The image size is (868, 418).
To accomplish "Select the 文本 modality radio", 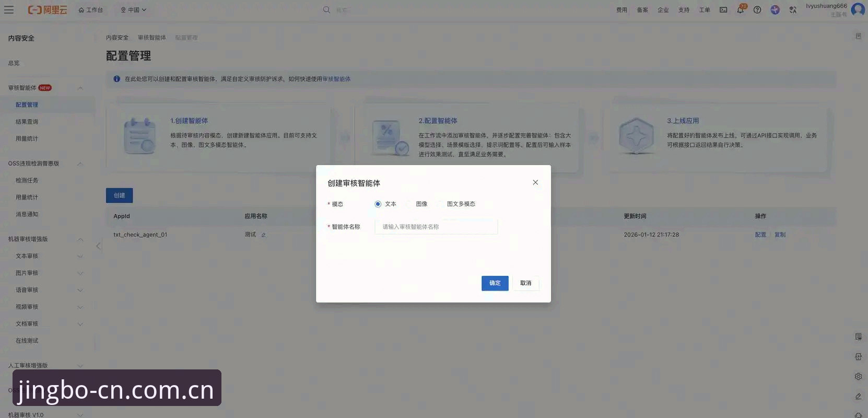I will tap(378, 204).
